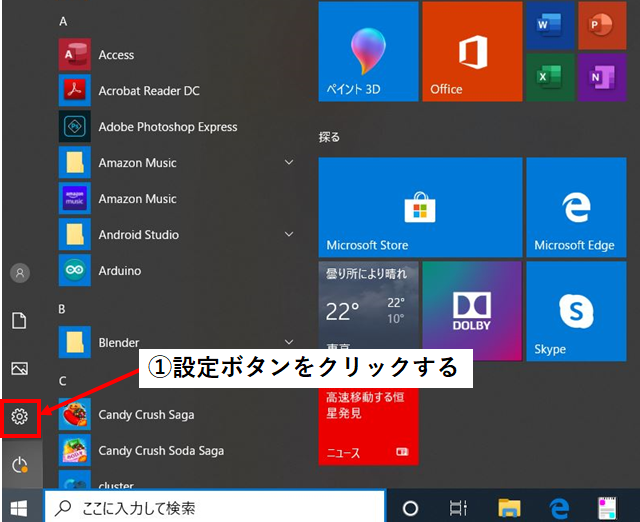Click the taskbar search box

215,507
